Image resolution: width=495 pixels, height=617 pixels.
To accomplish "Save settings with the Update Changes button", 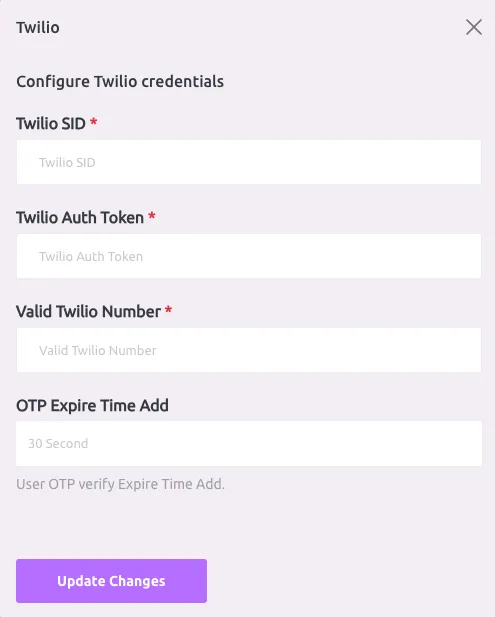I will coord(111,581).
